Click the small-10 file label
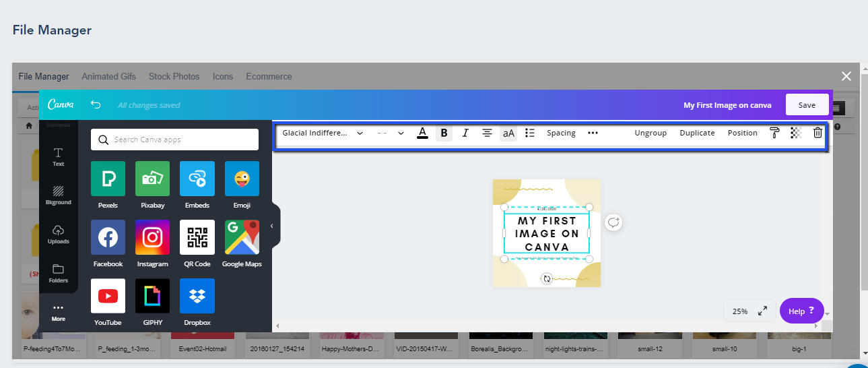Image resolution: width=868 pixels, height=368 pixels. click(x=726, y=350)
